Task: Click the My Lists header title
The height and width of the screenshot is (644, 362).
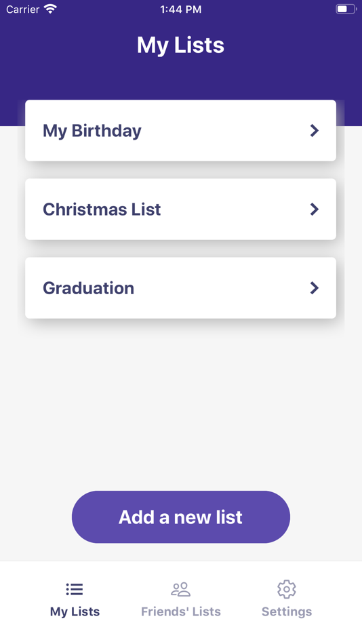Action: click(180, 45)
